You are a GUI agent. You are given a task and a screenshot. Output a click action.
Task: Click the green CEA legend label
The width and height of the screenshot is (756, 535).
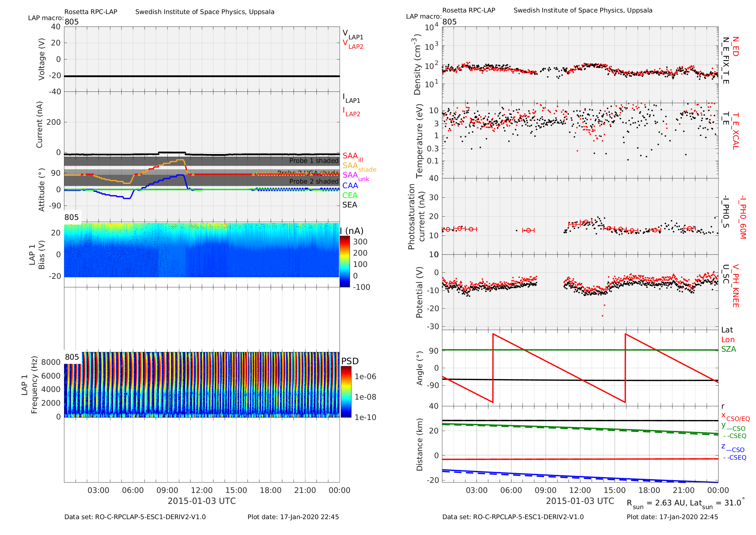coord(350,195)
